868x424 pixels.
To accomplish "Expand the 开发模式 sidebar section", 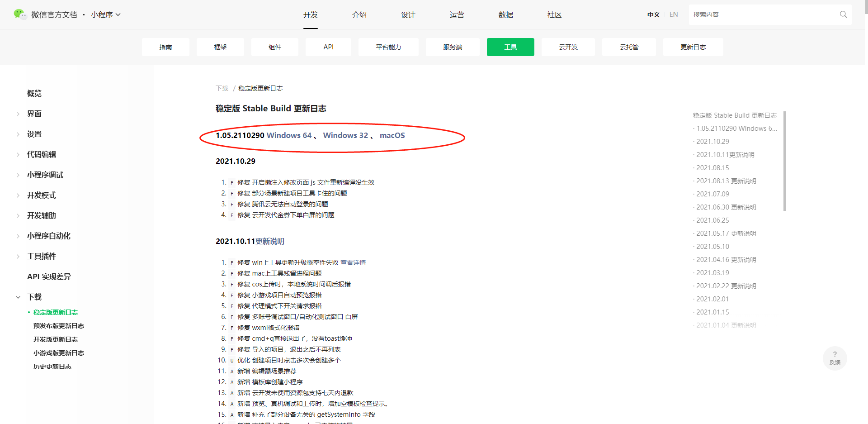I will 18,195.
